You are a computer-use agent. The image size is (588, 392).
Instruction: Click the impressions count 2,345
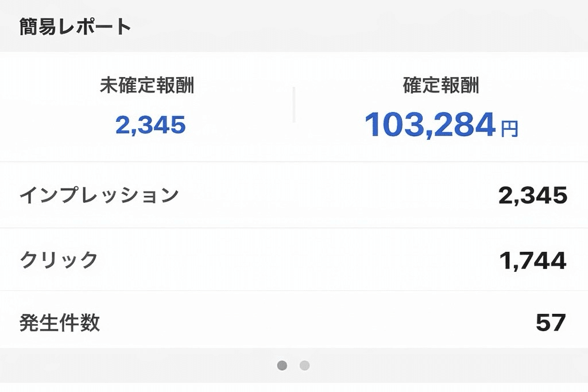tap(534, 195)
